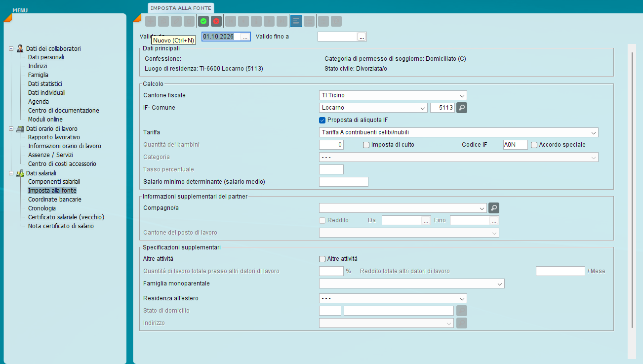Save with the green checkmark icon
The height and width of the screenshot is (364, 643).
(203, 21)
